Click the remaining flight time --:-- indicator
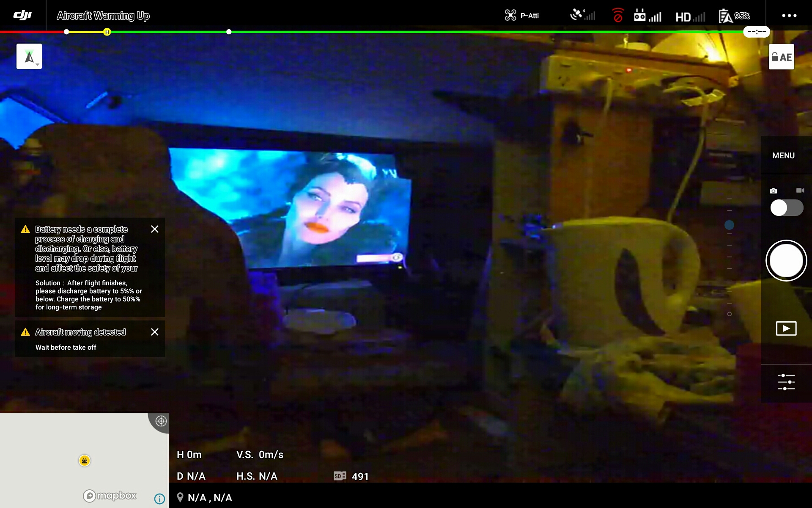Image resolution: width=812 pixels, height=508 pixels. 757,32
